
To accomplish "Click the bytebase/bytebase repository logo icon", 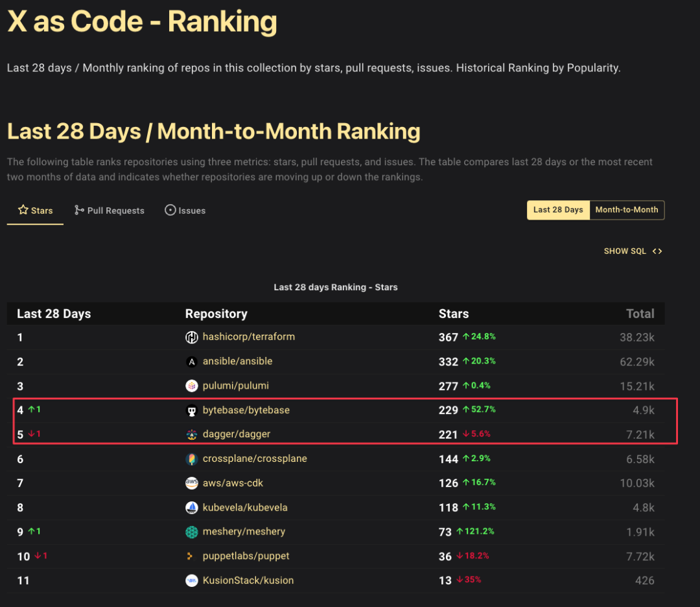I will pyautogui.click(x=191, y=411).
